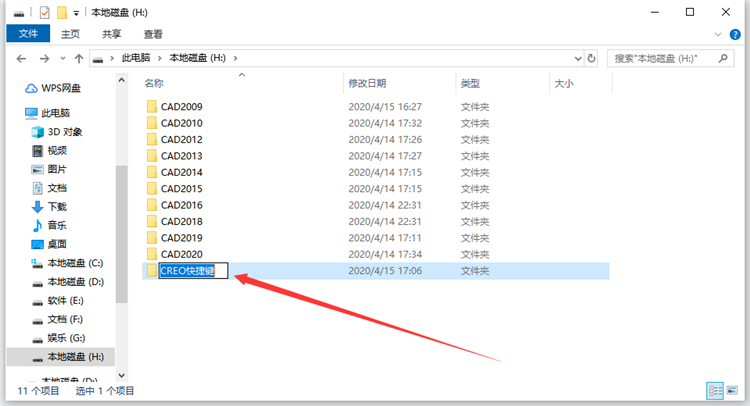This screenshot has height=406, width=750.
Task: Select the CAD2016 folder
Action: pyautogui.click(x=181, y=205)
